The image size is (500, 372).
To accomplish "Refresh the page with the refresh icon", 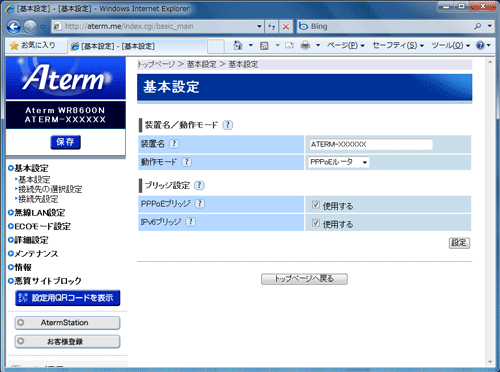I will pos(272,26).
